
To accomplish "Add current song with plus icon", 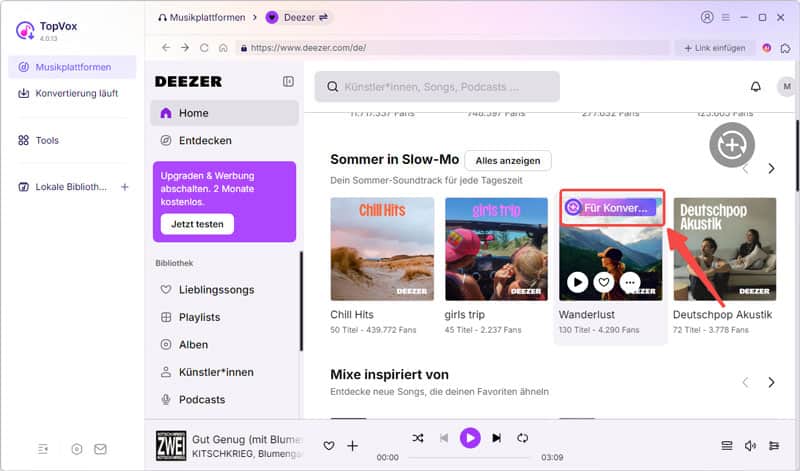I will point(353,446).
